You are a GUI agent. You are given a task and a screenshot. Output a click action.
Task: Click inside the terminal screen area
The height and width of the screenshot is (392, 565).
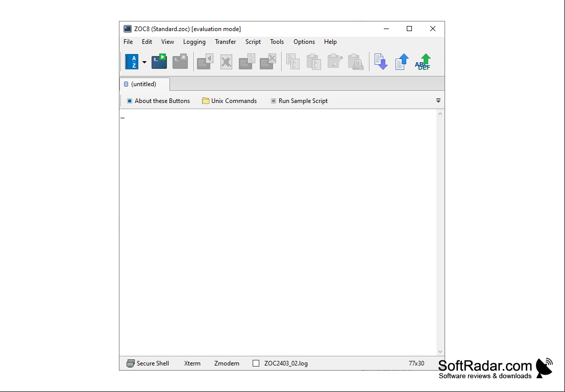278,232
